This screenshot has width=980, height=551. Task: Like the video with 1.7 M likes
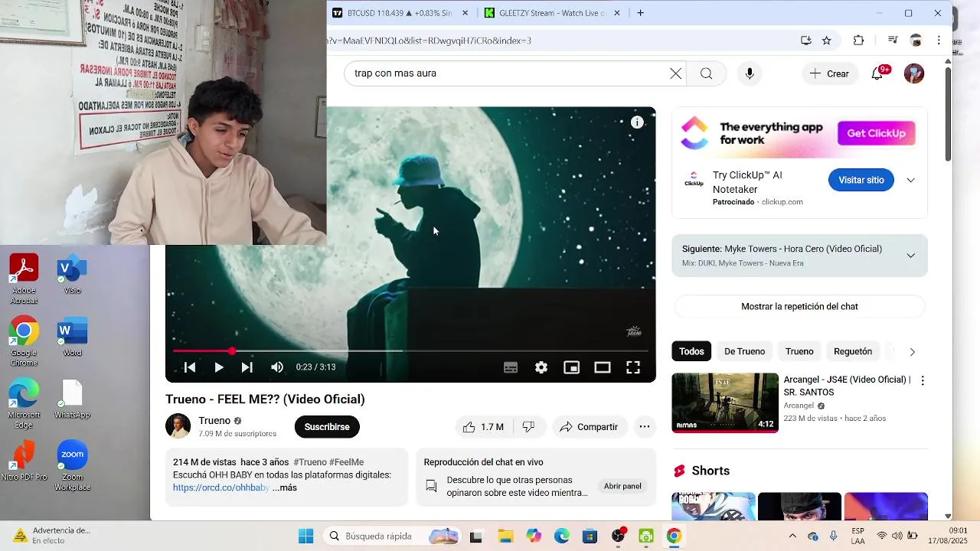[x=484, y=427]
